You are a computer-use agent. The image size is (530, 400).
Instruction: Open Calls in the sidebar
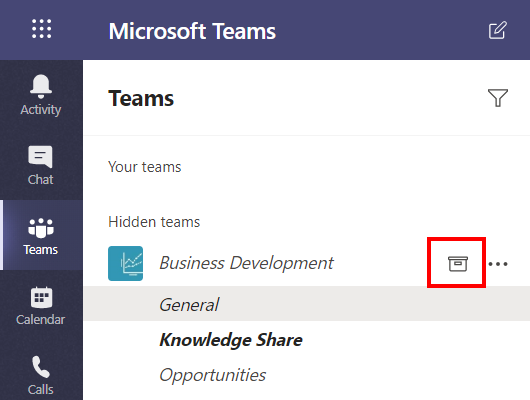(x=41, y=375)
